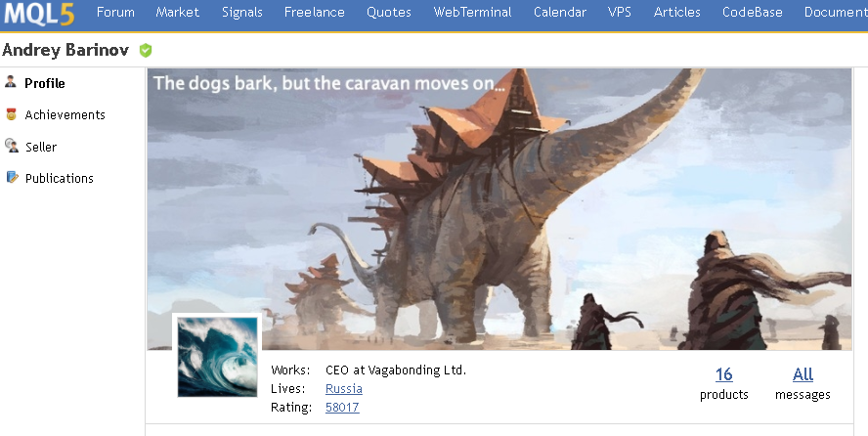868x436 pixels.
Task: Select Profile in the sidebar
Action: click(45, 83)
